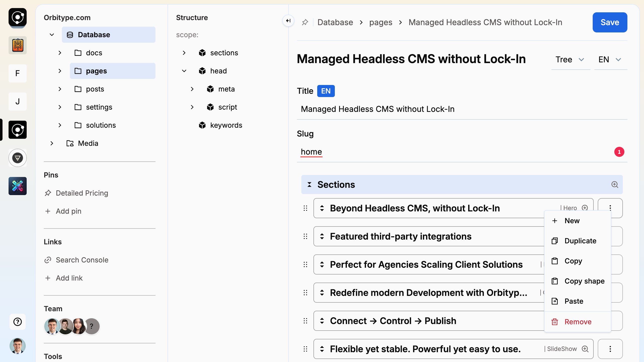This screenshot has width=644, height=362.
Task: Expand the Media node
Action: 52,143
